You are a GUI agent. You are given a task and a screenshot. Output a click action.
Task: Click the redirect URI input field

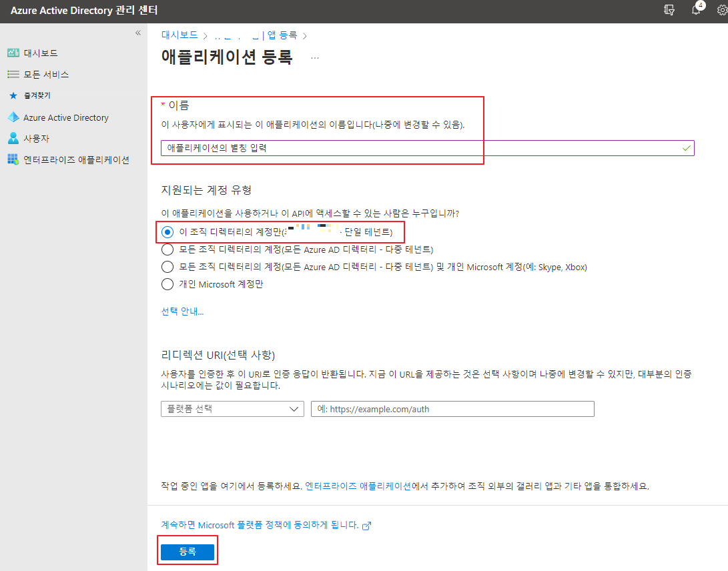pyautogui.click(x=452, y=409)
